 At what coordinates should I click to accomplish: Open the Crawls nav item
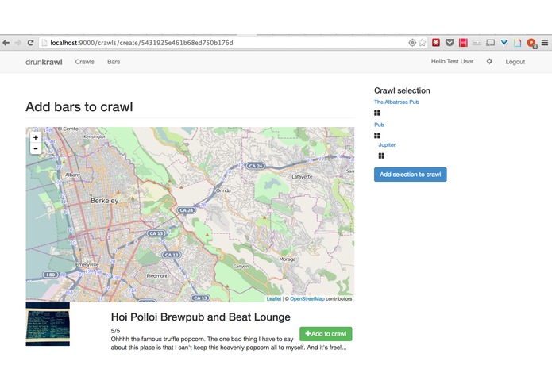tap(84, 62)
